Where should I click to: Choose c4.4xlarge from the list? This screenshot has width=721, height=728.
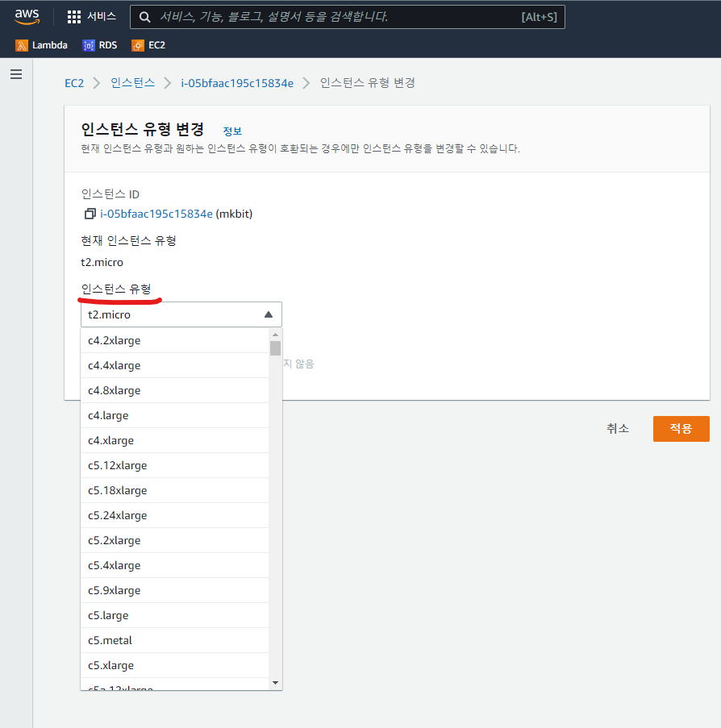click(x=175, y=365)
